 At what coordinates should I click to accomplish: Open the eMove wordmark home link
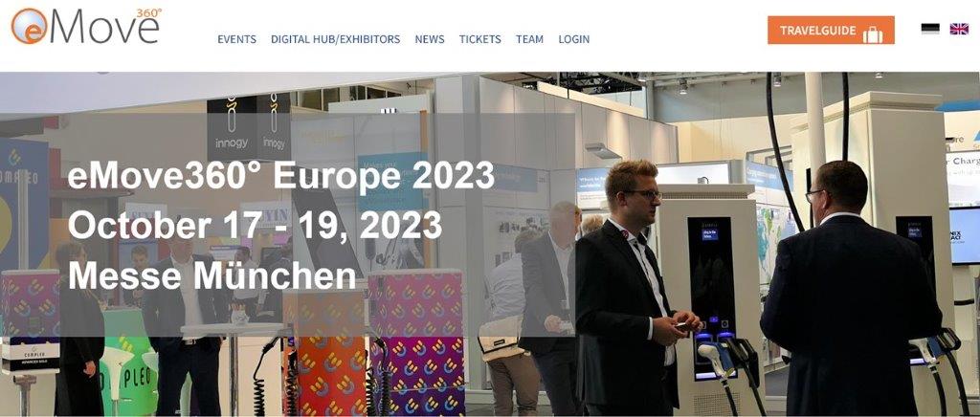(101, 27)
